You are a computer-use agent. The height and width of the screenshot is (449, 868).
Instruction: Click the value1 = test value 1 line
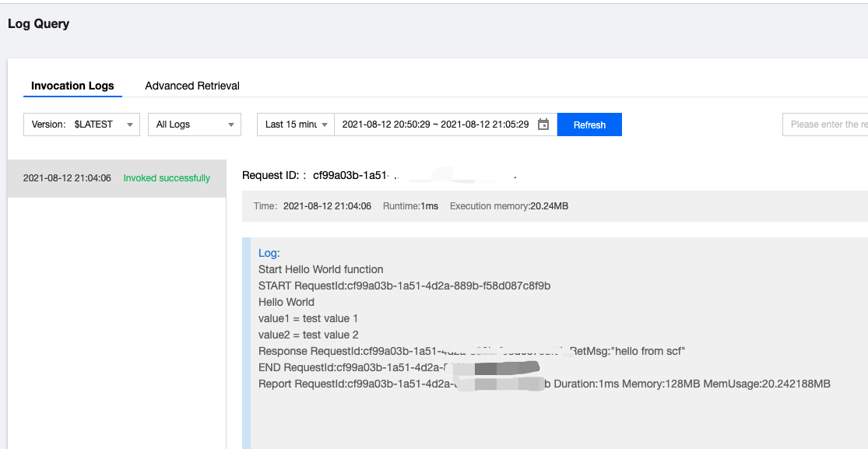coord(308,318)
